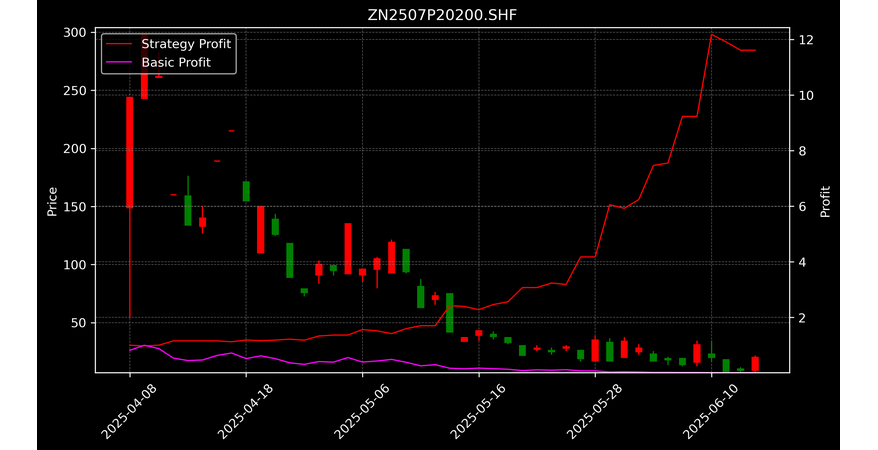Click the Basic Profit legend entry

[x=176, y=62]
